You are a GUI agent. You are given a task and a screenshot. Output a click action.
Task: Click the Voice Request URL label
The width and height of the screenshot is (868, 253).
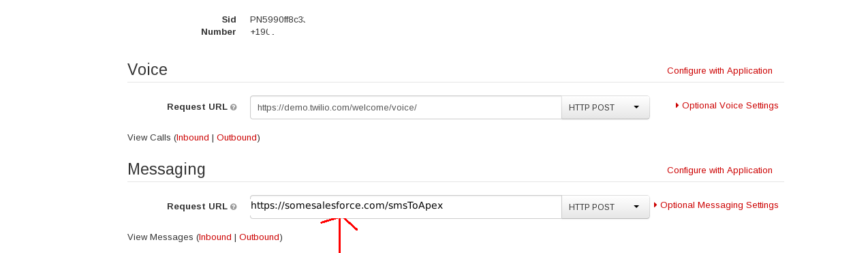click(x=197, y=106)
